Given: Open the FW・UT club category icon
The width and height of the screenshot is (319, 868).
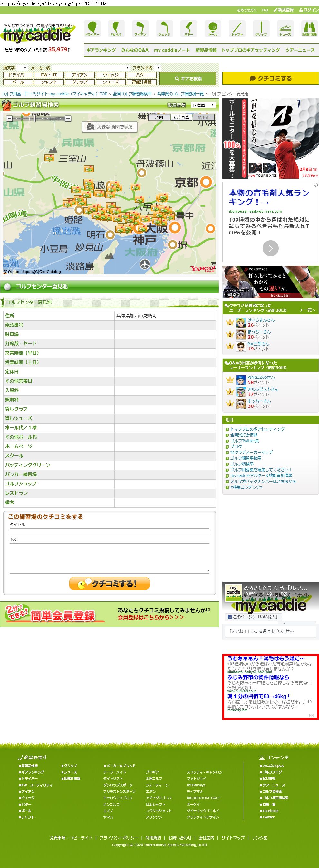Looking at the screenshot, I should pyautogui.click(x=116, y=28).
